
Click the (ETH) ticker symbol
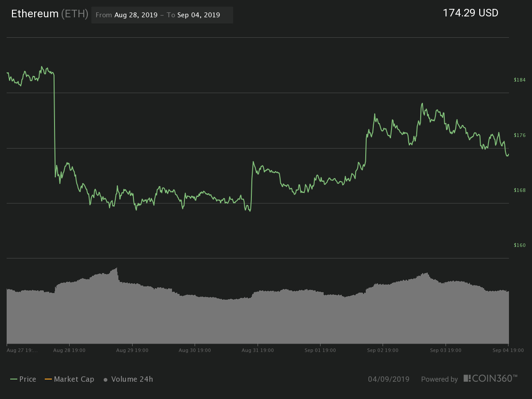click(75, 14)
